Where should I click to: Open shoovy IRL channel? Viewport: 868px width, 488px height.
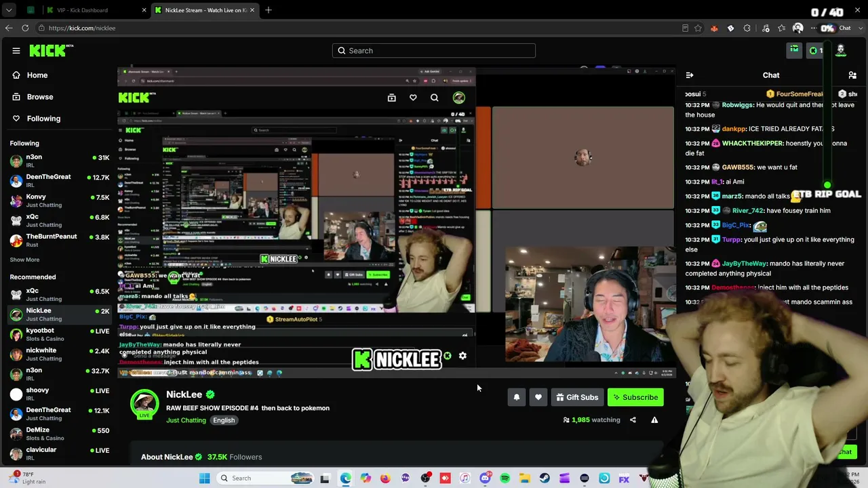click(x=60, y=394)
